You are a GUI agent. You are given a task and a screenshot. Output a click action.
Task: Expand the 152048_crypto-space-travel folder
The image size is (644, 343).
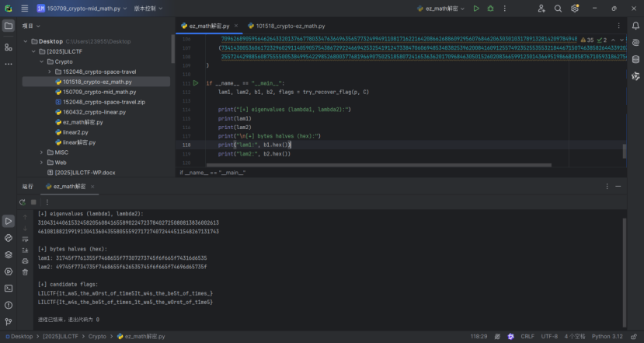tap(48, 71)
